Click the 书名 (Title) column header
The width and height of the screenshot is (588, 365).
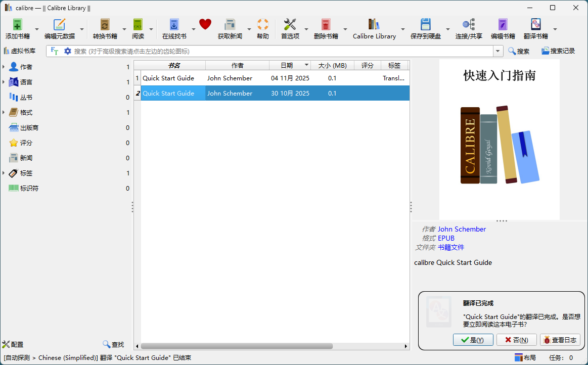click(x=174, y=65)
